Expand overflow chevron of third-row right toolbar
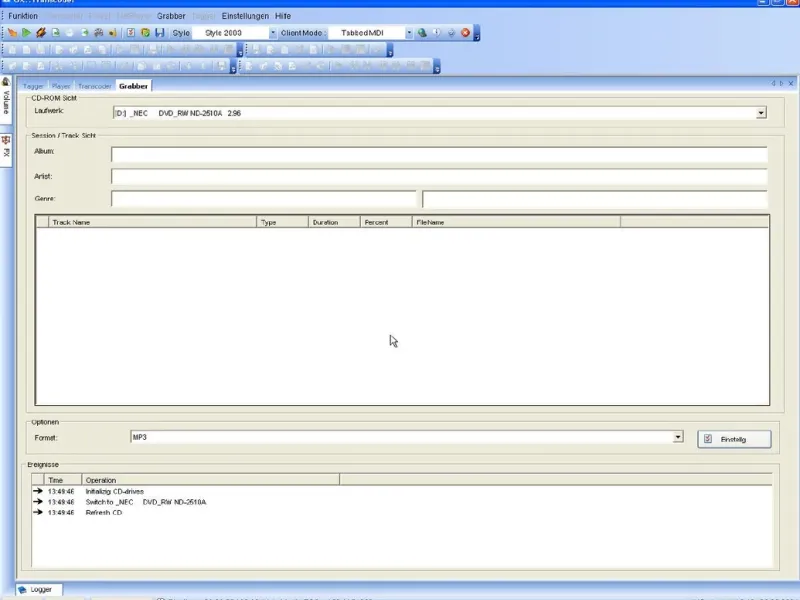 pyautogui.click(x=437, y=66)
